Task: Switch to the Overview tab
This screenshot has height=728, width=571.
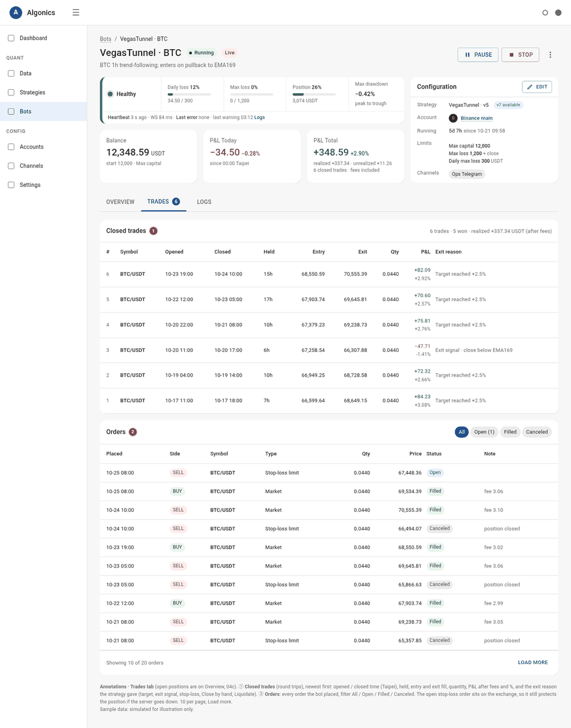Action: point(120,202)
